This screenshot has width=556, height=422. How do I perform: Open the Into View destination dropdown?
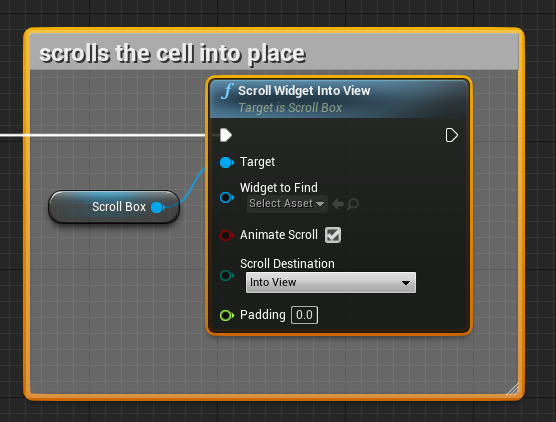click(331, 283)
